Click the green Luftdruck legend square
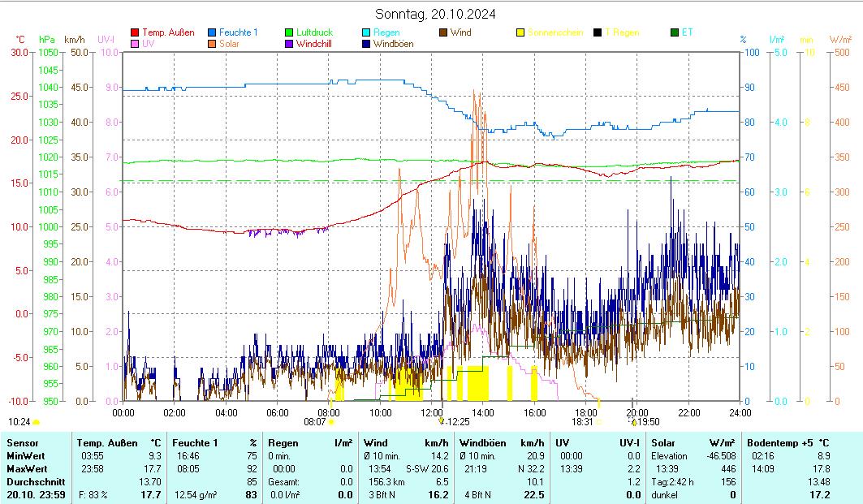 289,32
